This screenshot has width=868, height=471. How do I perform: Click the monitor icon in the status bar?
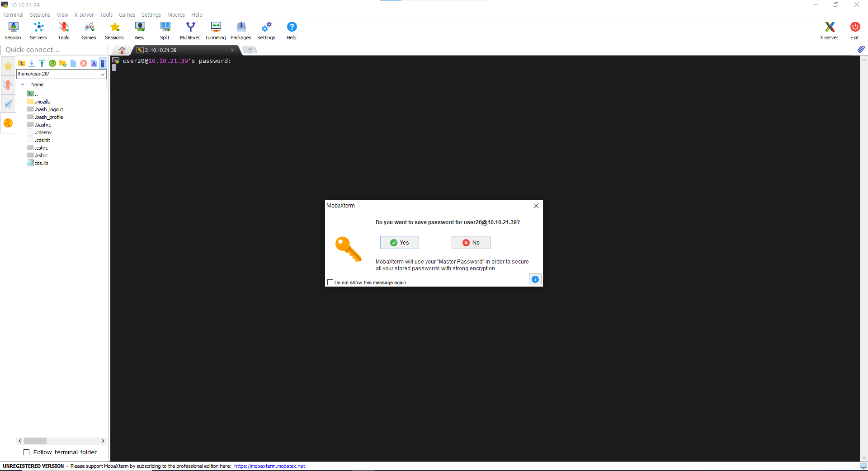863,466
